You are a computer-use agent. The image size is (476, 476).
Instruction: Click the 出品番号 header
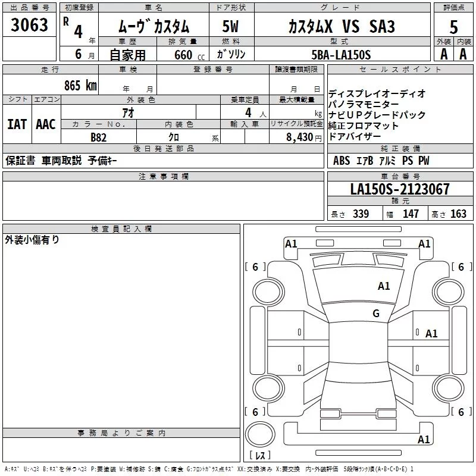coord(29,8)
